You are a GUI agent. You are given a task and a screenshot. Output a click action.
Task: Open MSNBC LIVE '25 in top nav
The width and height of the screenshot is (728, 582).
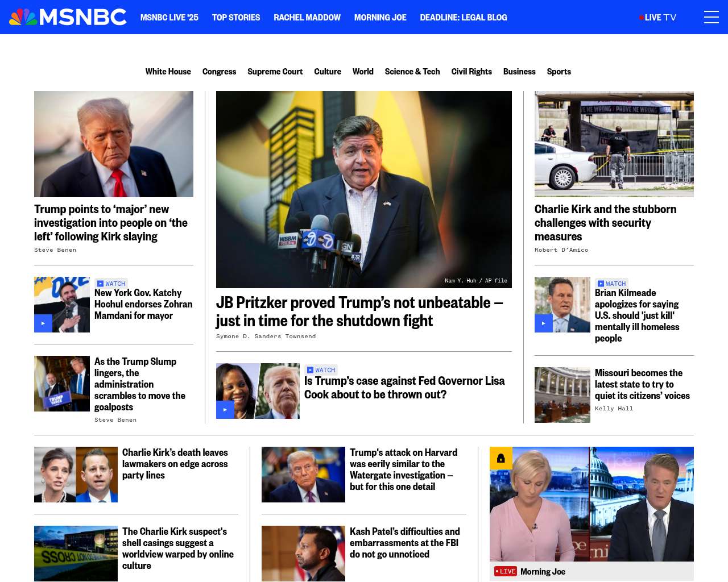tap(169, 18)
